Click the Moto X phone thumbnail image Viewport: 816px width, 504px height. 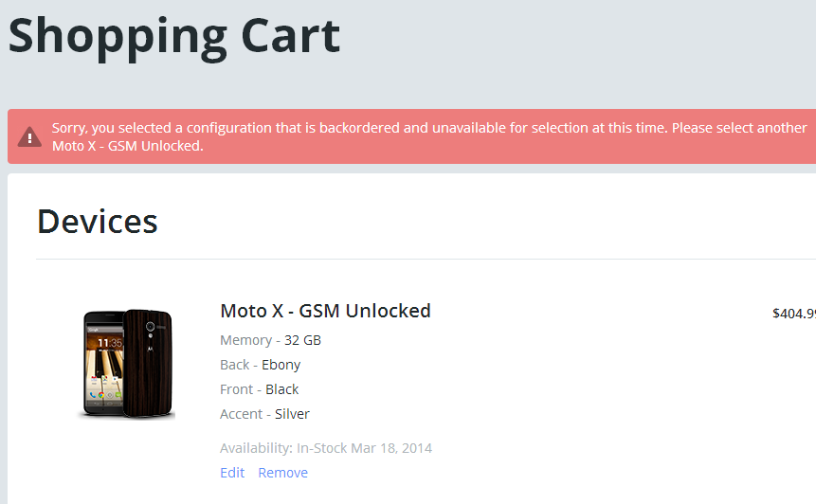click(126, 364)
